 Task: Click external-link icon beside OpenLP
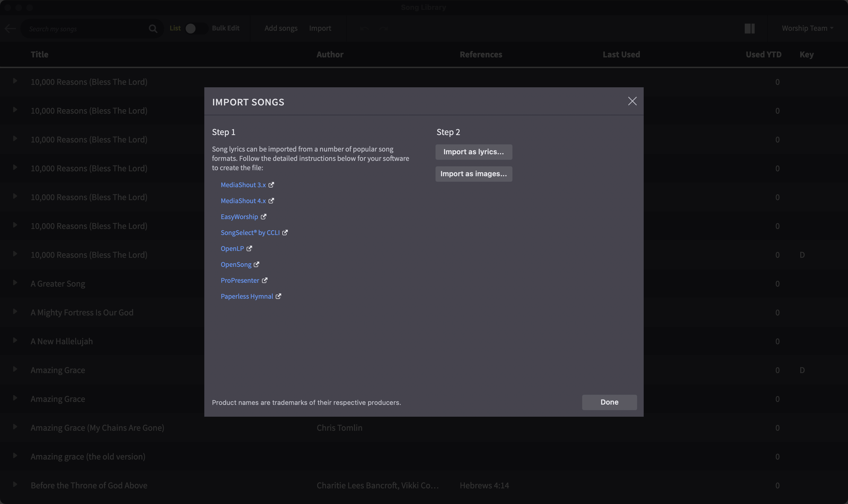click(249, 249)
